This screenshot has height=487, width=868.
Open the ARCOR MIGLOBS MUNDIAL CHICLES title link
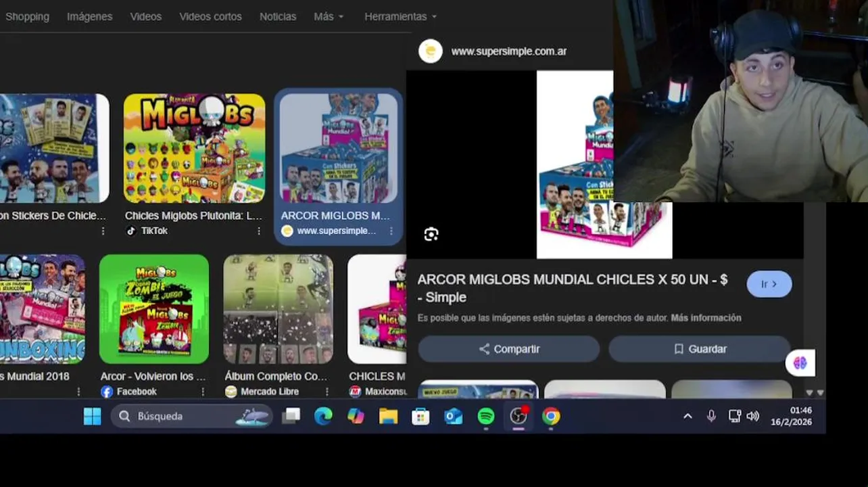coord(572,288)
